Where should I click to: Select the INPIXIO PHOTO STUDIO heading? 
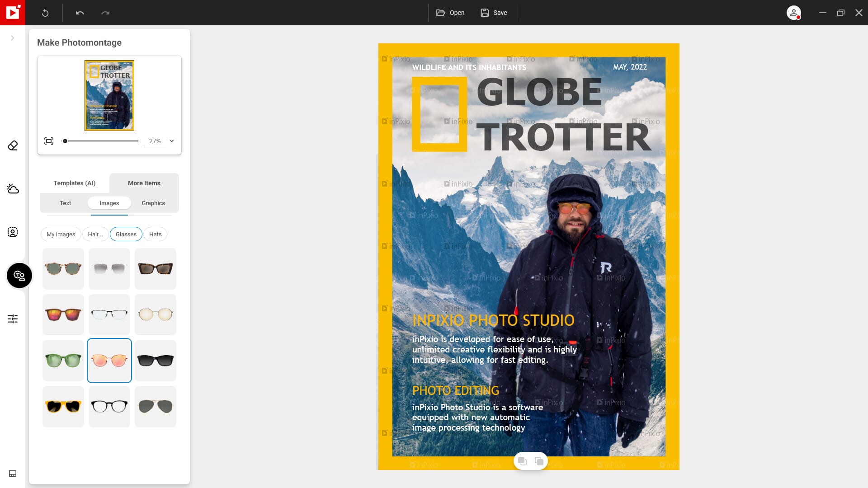[x=493, y=320]
